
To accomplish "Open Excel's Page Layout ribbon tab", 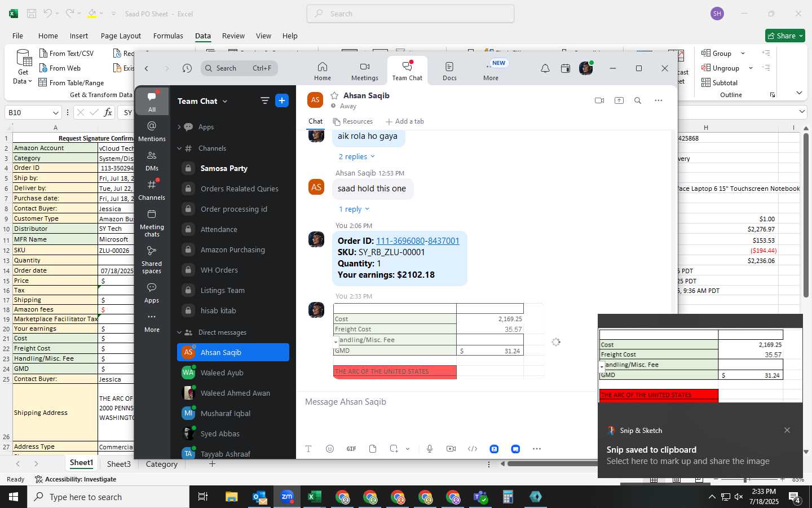I will click(121, 36).
